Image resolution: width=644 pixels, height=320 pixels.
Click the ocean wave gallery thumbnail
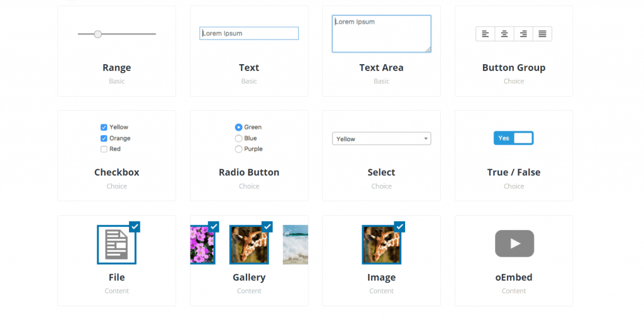pos(296,245)
